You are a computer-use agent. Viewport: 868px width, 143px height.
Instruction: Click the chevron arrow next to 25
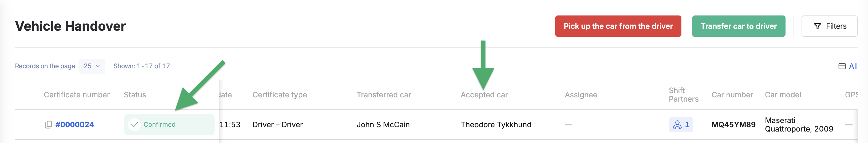tap(98, 66)
